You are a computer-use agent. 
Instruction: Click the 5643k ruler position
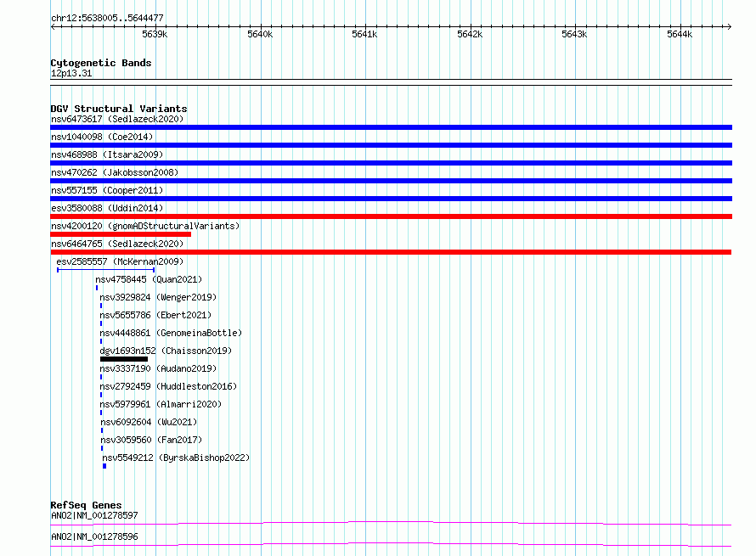click(x=574, y=34)
